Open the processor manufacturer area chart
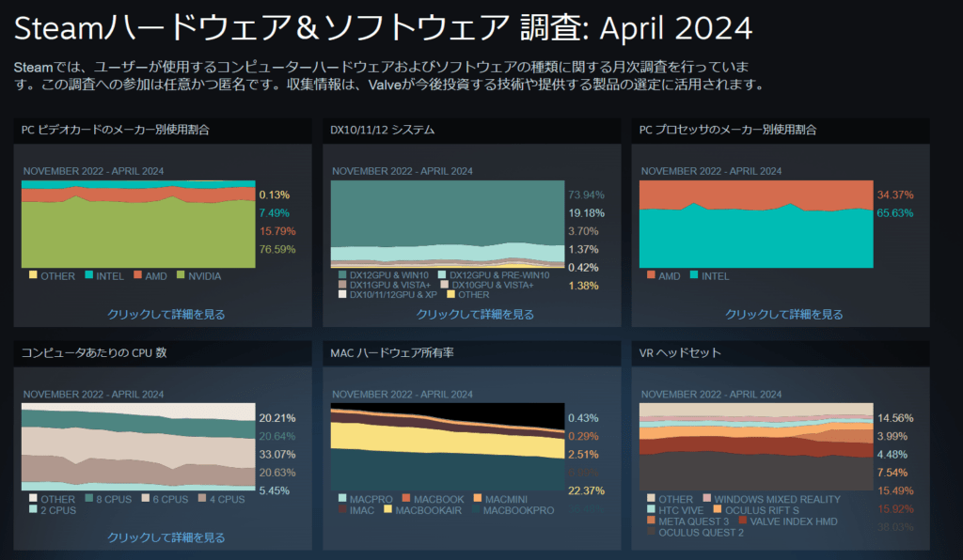 click(756, 224)
